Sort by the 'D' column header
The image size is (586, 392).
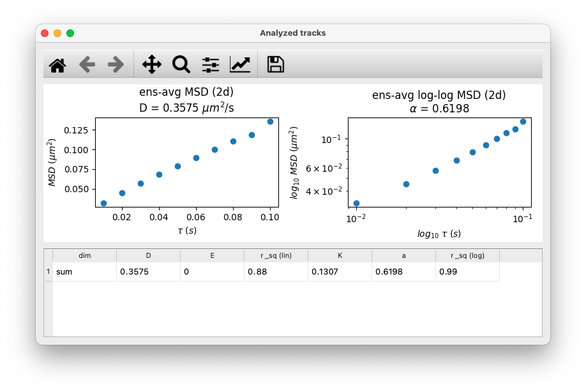[x=148, y=255]
